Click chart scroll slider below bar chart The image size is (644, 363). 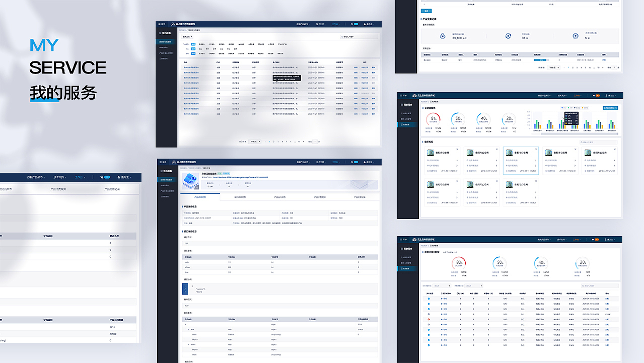[579, 134]
